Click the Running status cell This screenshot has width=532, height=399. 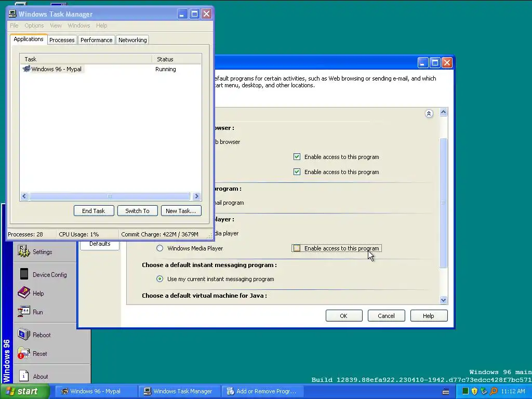point(166,69)
